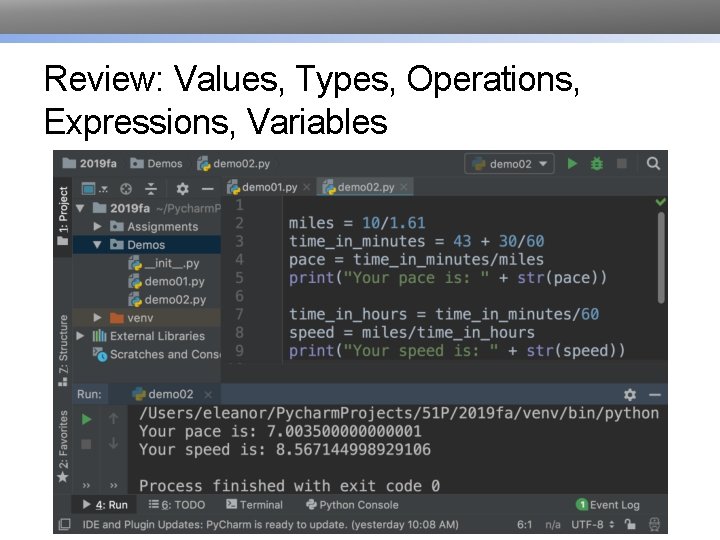Collapse the 2019fa project root
This screenshot has width=720, height=540.
(80, 208)
